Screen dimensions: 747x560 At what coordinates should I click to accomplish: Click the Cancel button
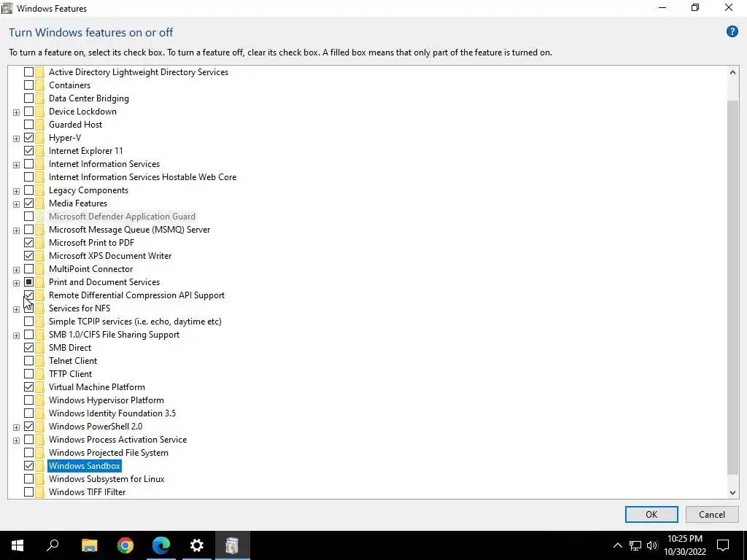pos(712,514)
